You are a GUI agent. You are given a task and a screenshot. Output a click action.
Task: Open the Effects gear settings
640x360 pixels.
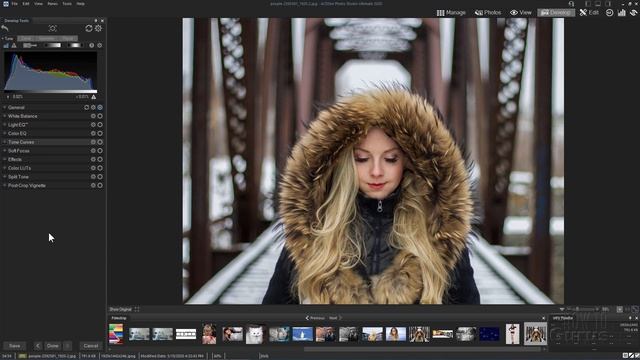pos(93,159)
